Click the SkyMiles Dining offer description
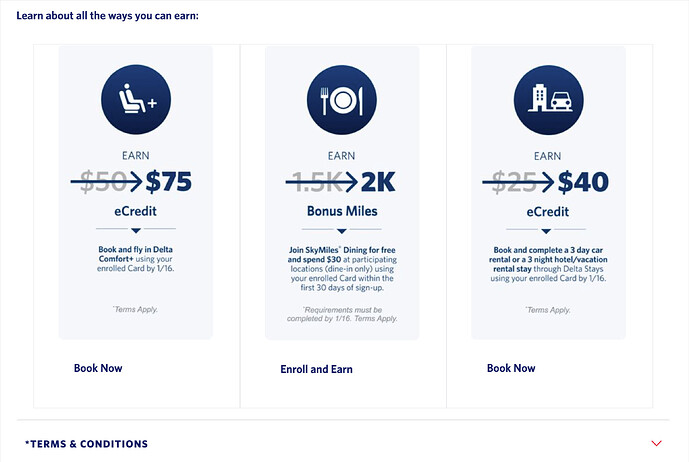Screen dimensions: 689x462 (342, 273)
